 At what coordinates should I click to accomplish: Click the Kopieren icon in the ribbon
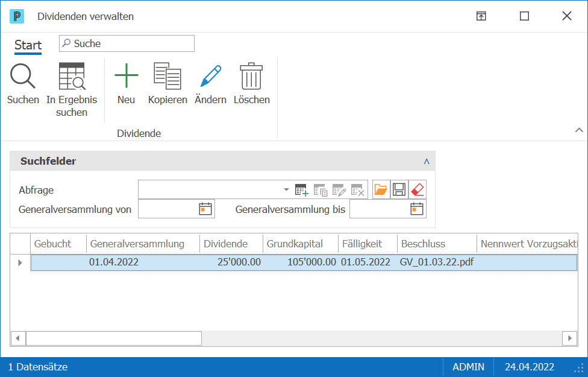[167, 76]
